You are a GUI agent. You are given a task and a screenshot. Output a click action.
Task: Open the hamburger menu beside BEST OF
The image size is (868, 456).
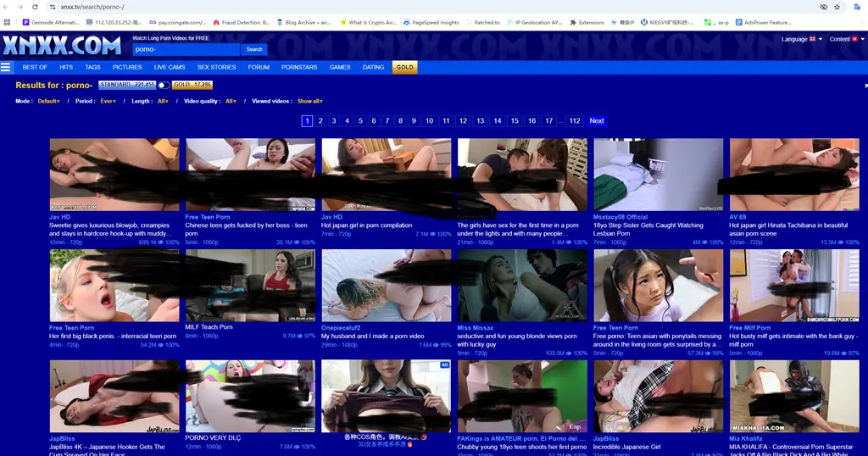point(6,67)
